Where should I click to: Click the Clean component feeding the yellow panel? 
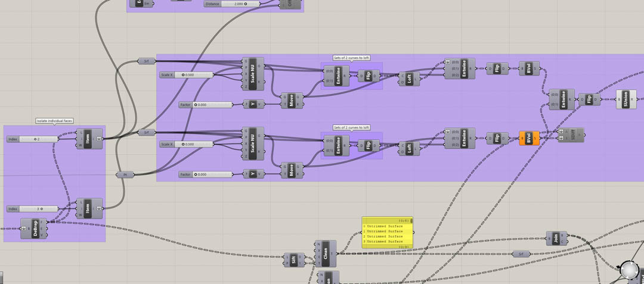click(326, 254)
